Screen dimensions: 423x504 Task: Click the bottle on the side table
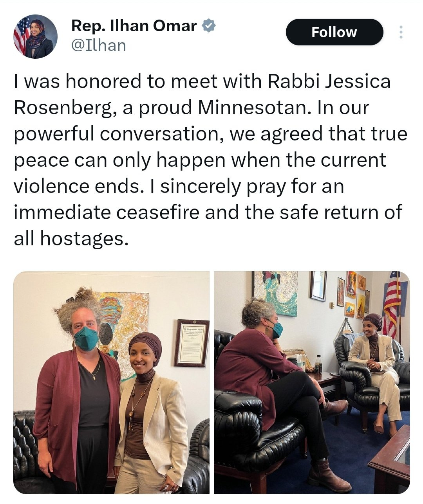(318, 364)
